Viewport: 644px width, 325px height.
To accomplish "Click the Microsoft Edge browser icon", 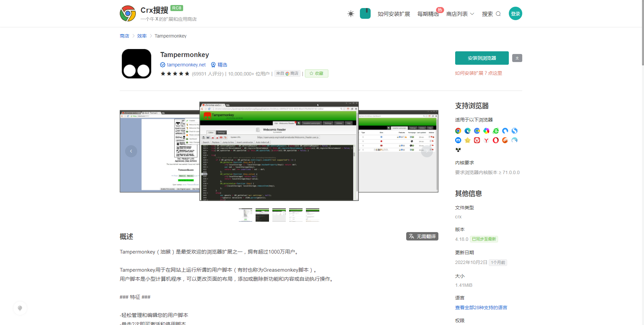I will point(468,131).
